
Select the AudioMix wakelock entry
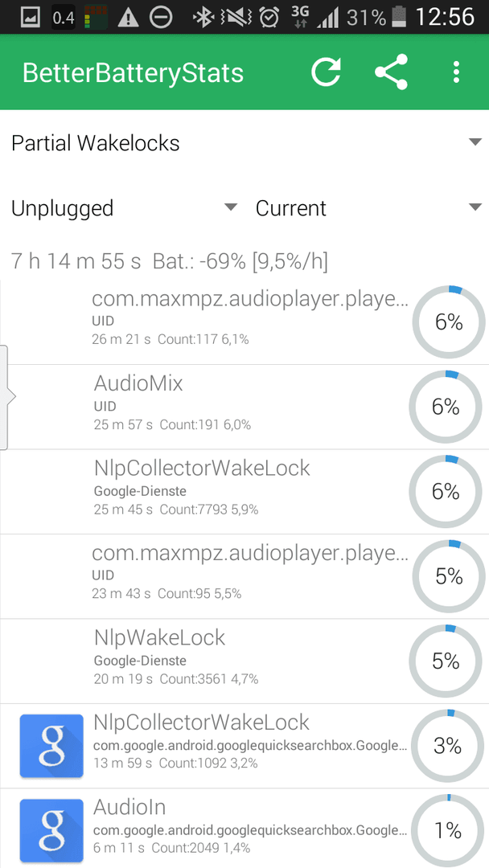click(244, 407)
